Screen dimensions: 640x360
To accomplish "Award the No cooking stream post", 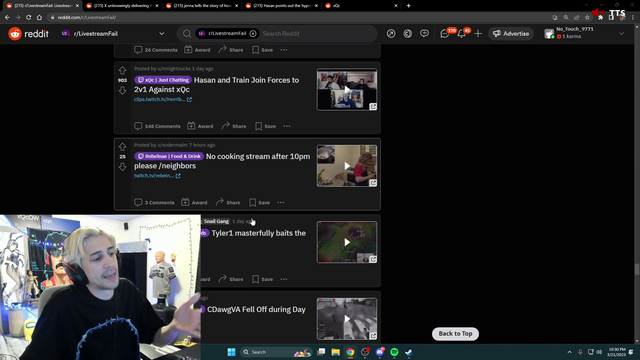I will pos(194,202).
